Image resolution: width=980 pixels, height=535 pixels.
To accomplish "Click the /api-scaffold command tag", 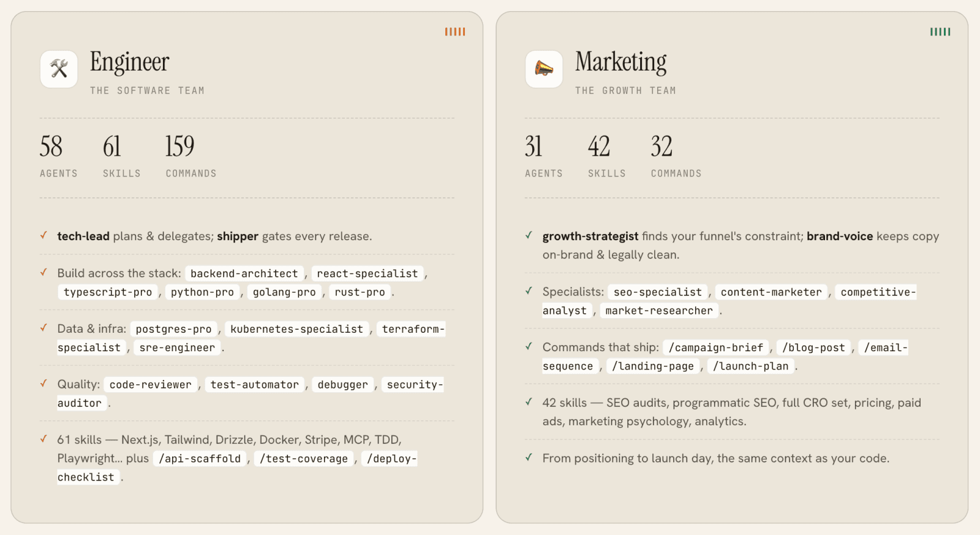I will coord(200,458).
